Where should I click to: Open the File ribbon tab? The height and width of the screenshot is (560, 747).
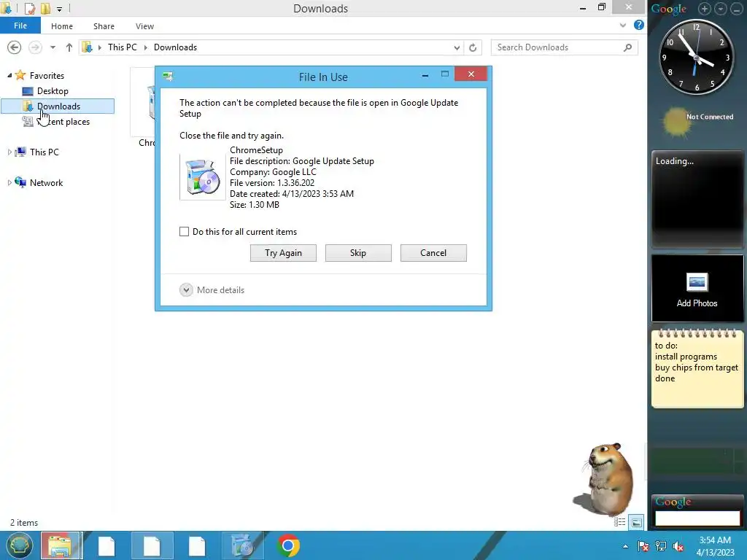20,26
